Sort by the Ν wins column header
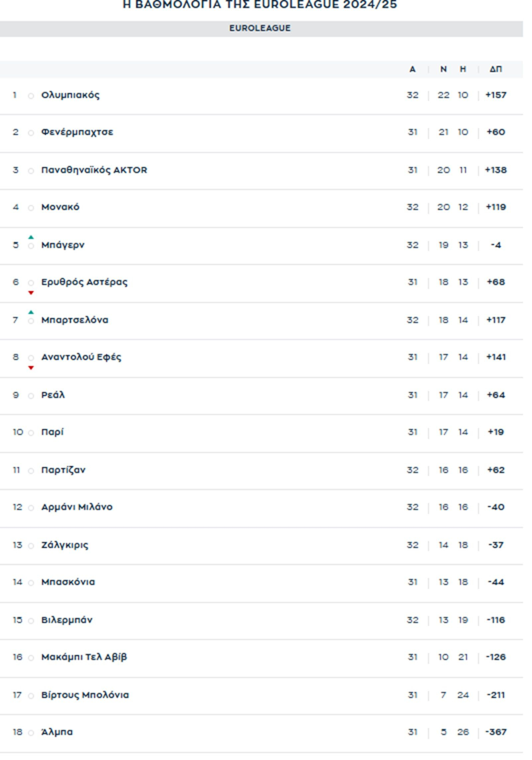The image size is (532, 760). (x=443, y=69)
